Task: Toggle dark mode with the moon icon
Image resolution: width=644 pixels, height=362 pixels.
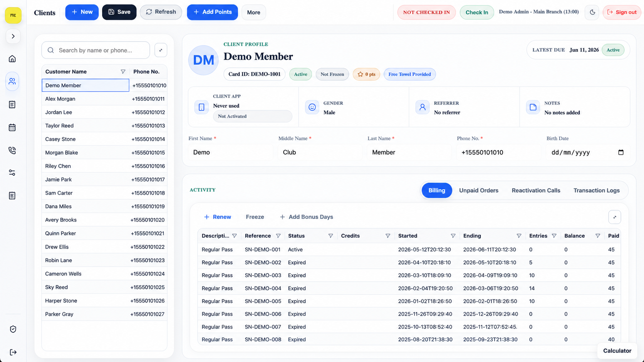Action: 592,12
